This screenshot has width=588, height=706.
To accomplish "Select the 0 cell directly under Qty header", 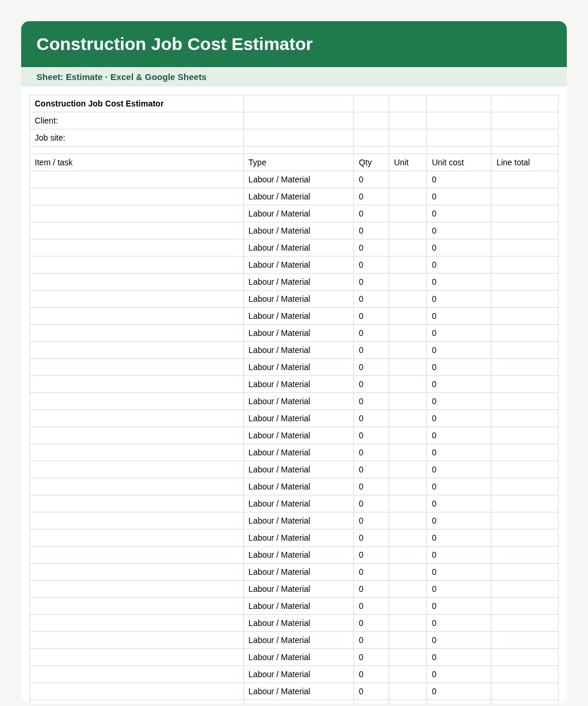I will pyautogui.click(x=372, y=179).
